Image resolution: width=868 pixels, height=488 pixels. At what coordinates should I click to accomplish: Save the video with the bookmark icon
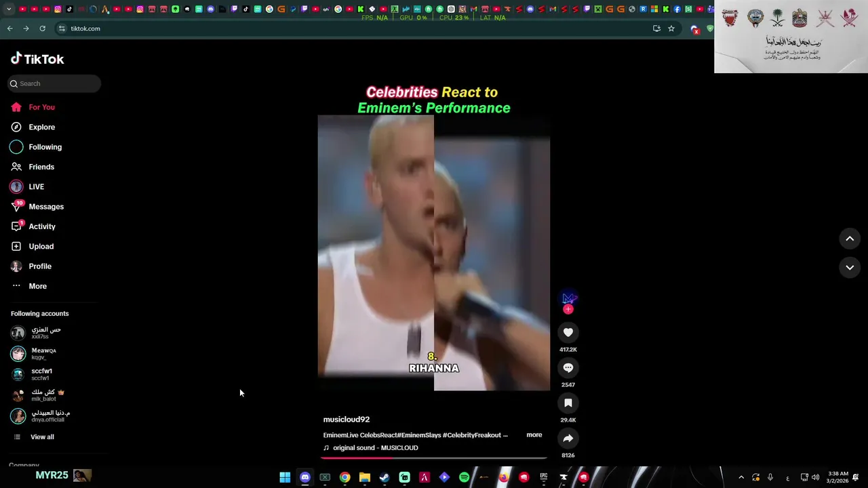[x=568, y=403]
